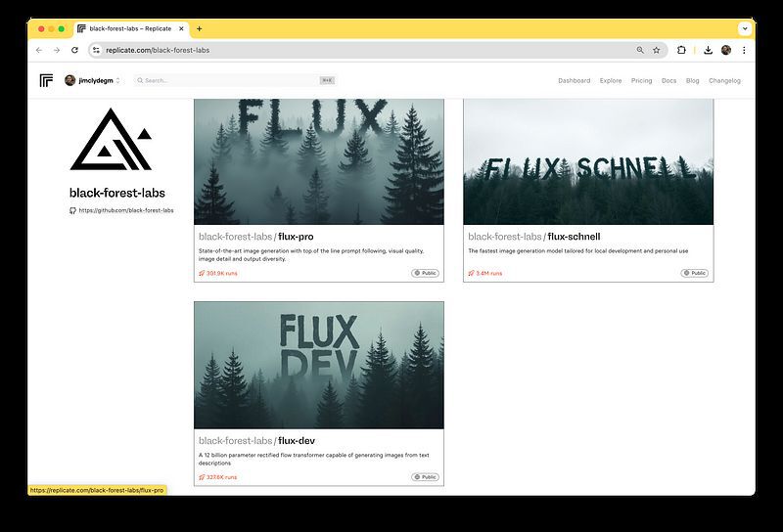Go to the Explore page
This screenshot has width=783, height=532.
(x=611, y=81)
